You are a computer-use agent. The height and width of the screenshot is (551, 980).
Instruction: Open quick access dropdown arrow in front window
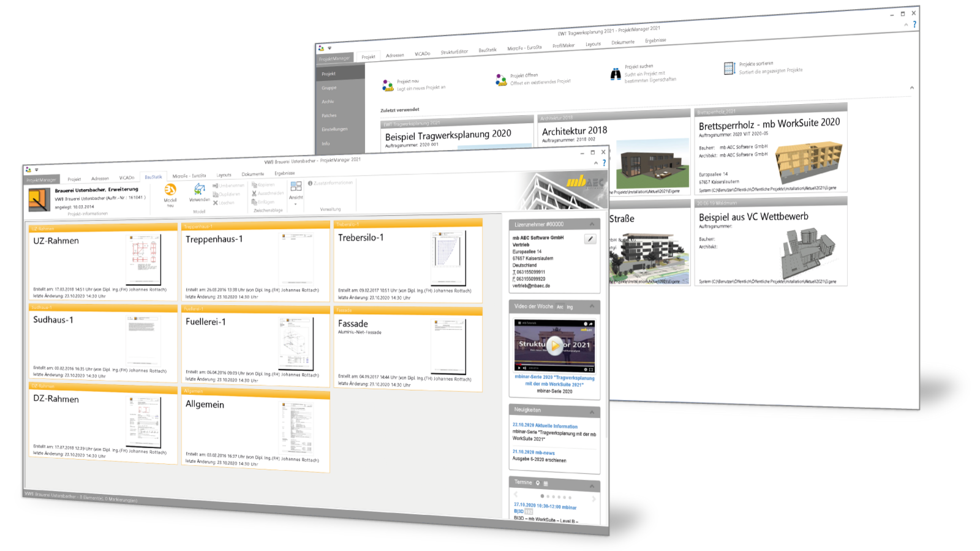pyautogui.click(x=36, y=170)
